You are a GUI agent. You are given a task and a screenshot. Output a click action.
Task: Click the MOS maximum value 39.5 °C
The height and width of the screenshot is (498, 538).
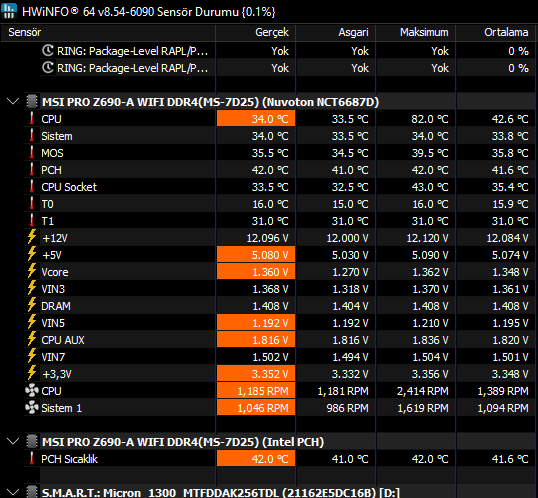pos(430,153)
